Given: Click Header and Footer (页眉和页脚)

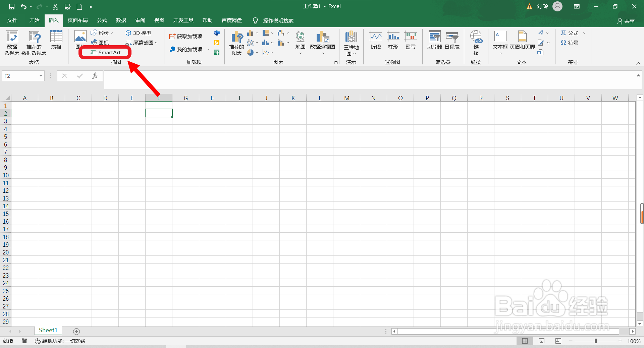Looking at the screenshot, I should pos(522,40).
